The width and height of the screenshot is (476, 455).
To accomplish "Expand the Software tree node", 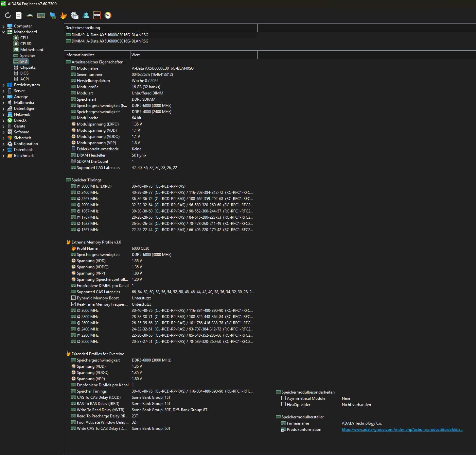I will coord(3,132).
